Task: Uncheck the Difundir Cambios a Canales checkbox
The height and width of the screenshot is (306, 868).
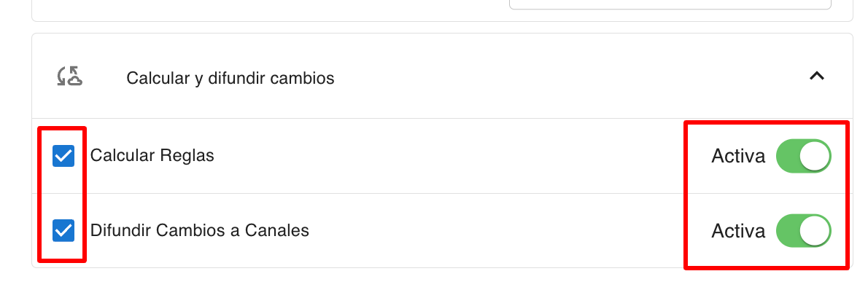Action: 63,231
